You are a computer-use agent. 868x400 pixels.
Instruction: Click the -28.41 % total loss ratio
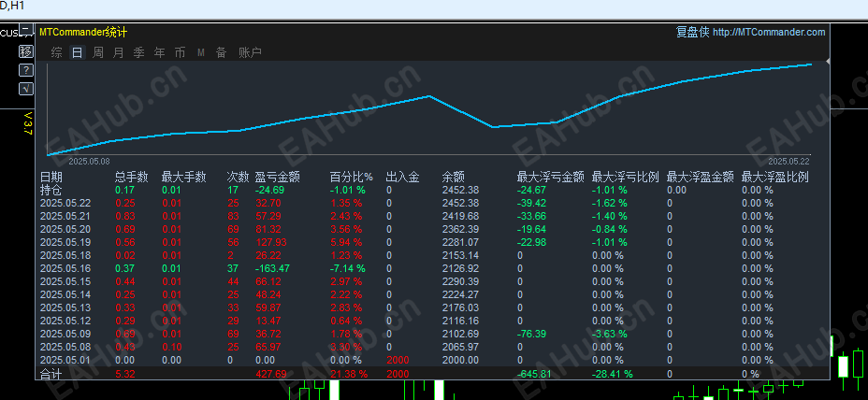pyautogui.click(x=613, y=374)
